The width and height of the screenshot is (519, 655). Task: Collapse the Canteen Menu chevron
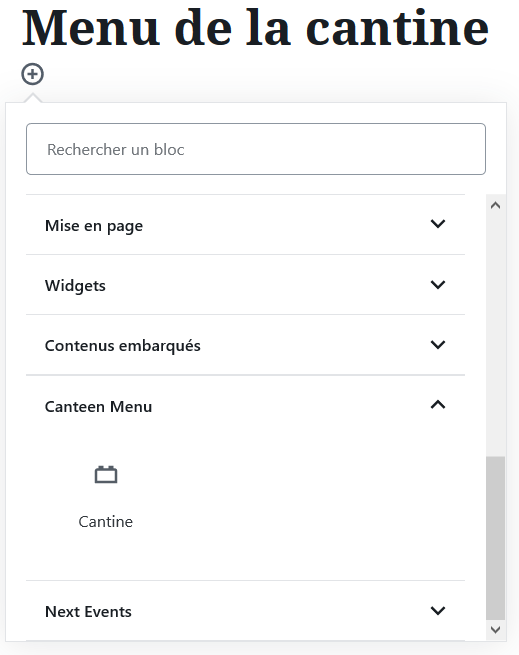point(438,405)
